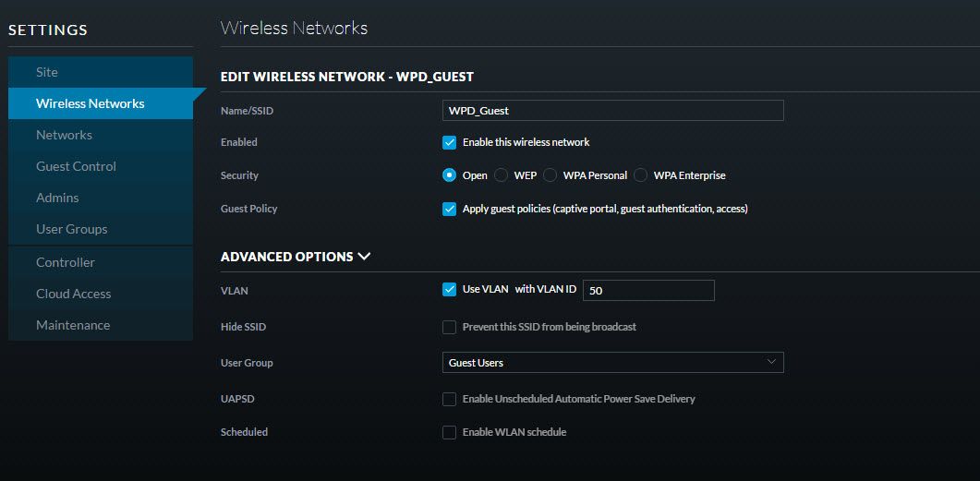980x481 pixels.
Task: Select WEP security option
Action: click(x=502, y=175)
